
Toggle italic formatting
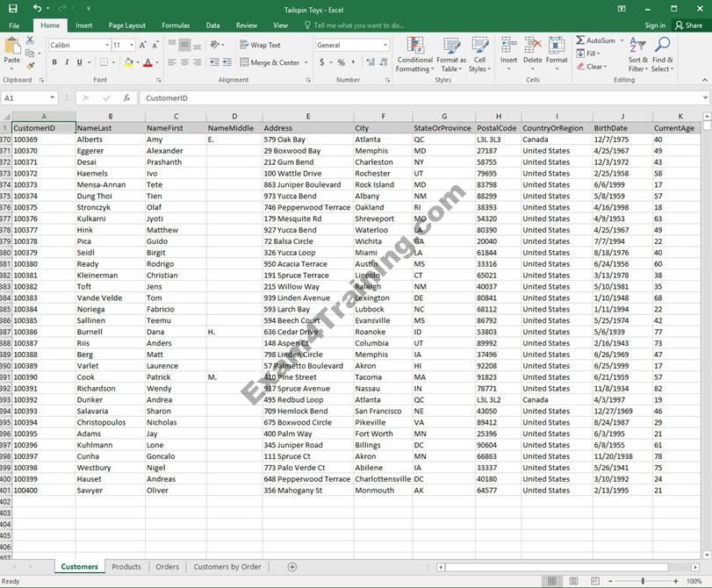[x=67, y=62]
